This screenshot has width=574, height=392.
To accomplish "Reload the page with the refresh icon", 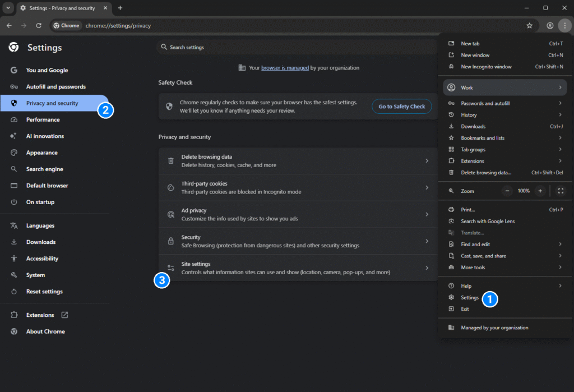I will coord(39,26).
